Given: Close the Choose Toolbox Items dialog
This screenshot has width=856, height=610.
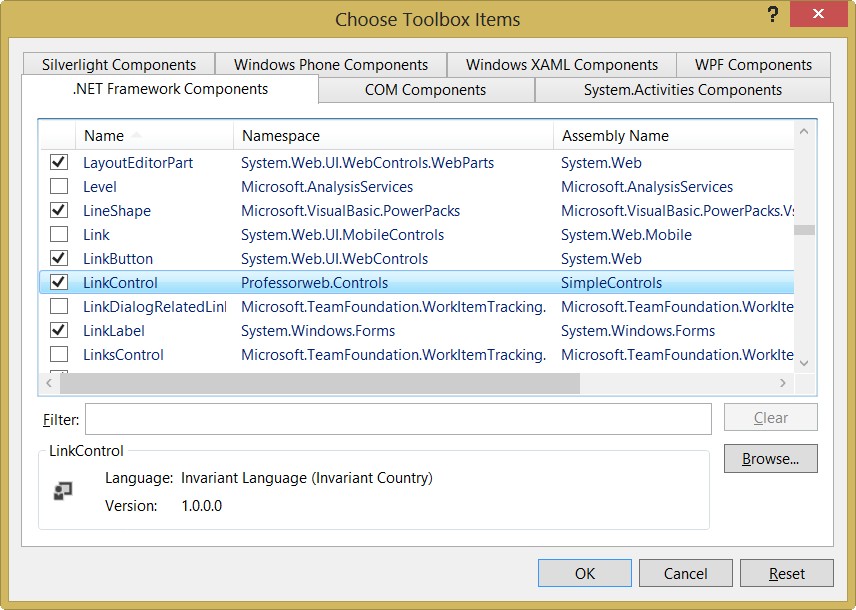Looking at the screenshot, I should 818,14.
